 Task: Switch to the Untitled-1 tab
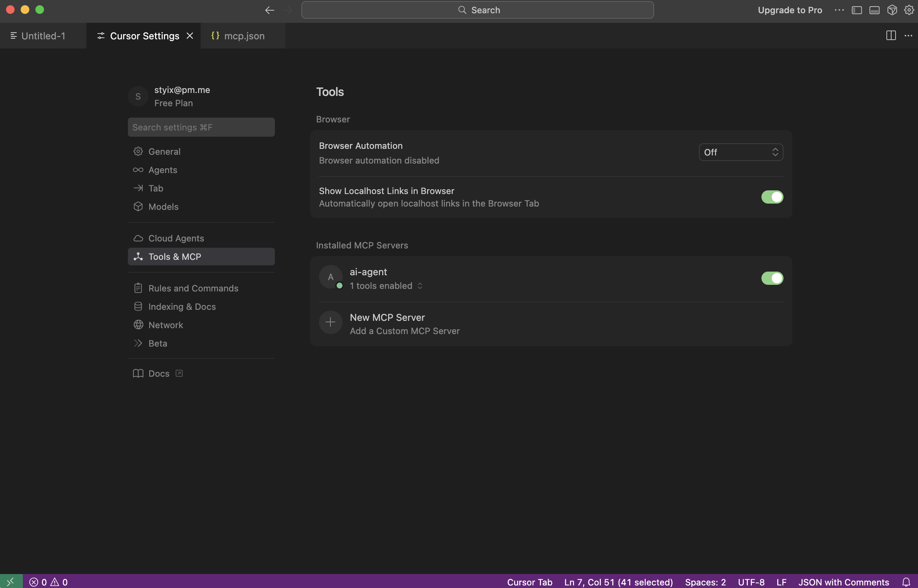pyautogui.click(x=43, y=36)
